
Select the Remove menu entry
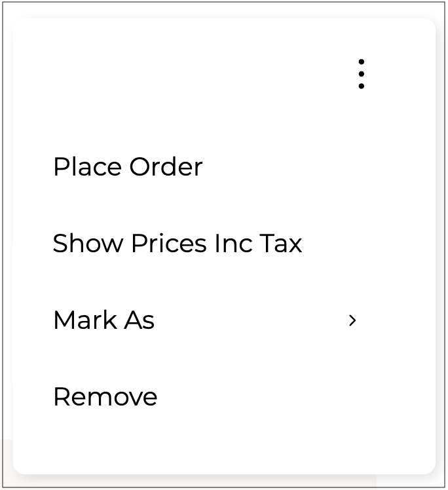pyautogui.click(x=105, y=397)
